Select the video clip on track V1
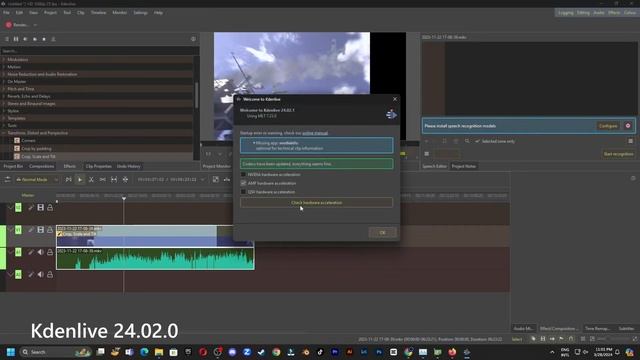Image resolution: width=640 pixels, height=360 pixels. tap(155, 236)
